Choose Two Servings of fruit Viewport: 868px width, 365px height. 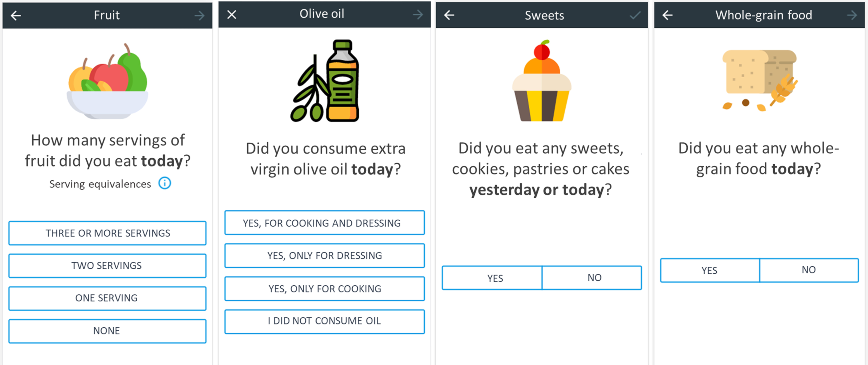point(107,266)
